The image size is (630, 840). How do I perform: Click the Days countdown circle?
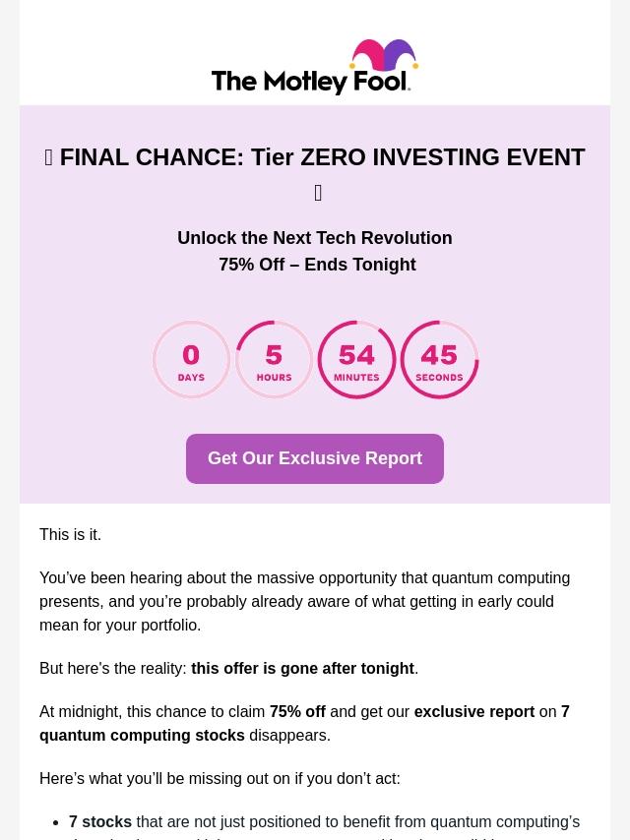pos(191,360)
